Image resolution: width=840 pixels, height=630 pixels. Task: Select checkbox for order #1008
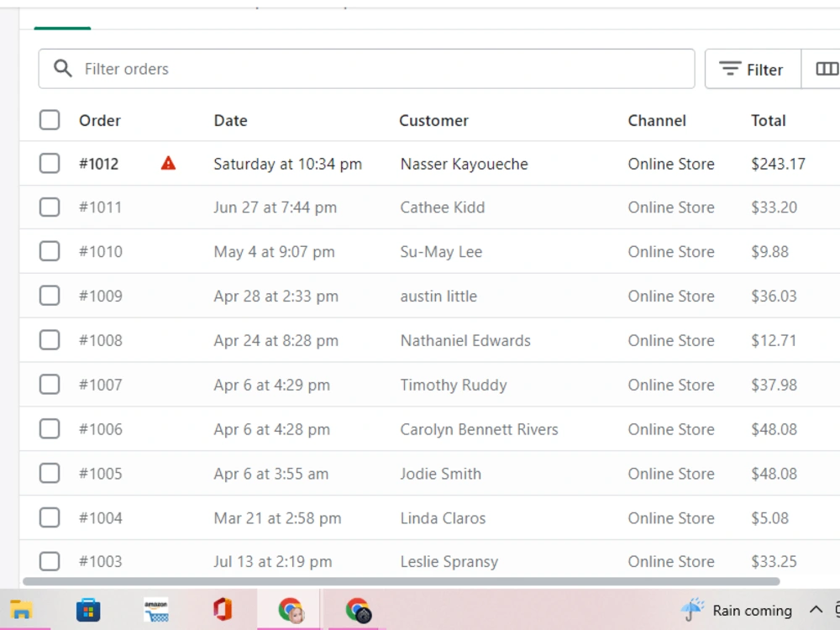click(50, 340)
